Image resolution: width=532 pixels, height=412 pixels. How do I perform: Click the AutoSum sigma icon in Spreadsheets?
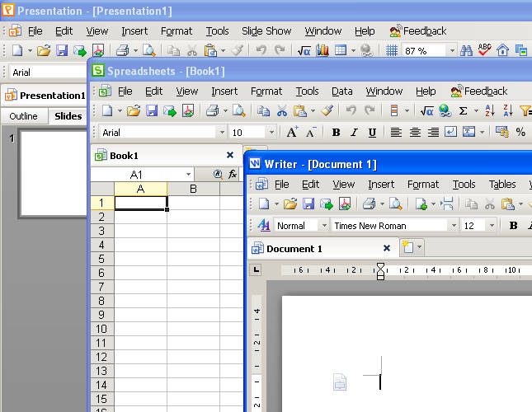(463, 110)
